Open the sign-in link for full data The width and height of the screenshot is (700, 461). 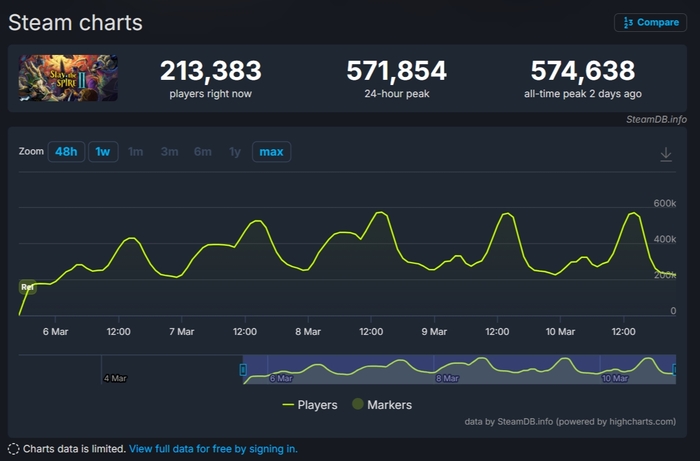[x=213, y=449]
